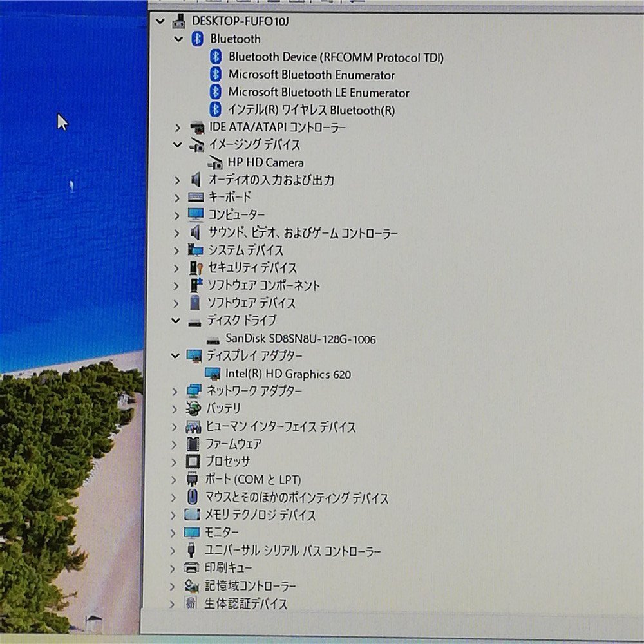Expand 記憶域コントローラー category arrow
644x644 pixels.
173,586
